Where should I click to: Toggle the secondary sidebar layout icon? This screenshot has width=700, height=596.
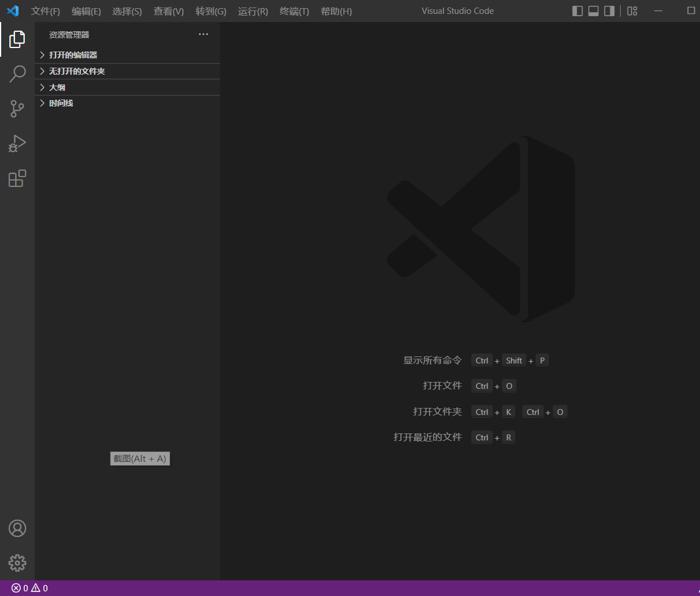pos(609,11)
